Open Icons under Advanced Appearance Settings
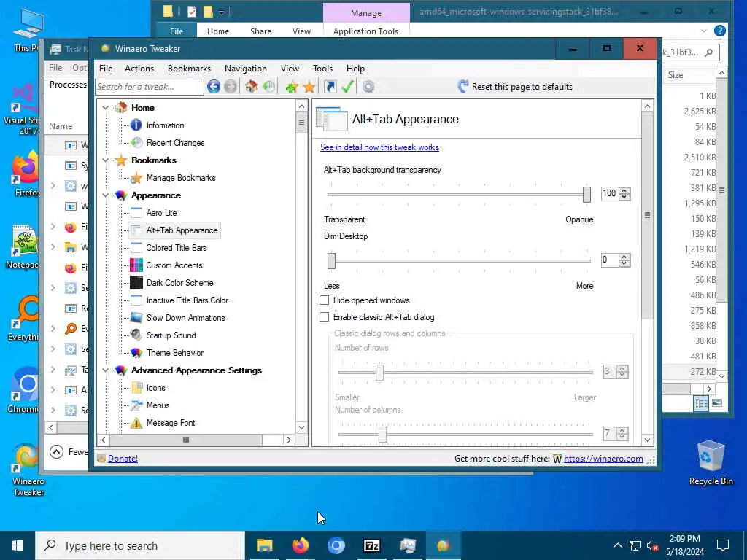The image size is (747, 560). click(x=156, y=388)
